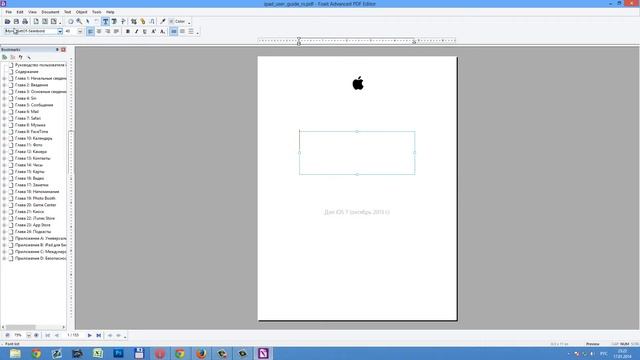Expand the 'Глава 12: Камера' bookmark
Viewport: 640px width, 360px height.
[4, 152]
